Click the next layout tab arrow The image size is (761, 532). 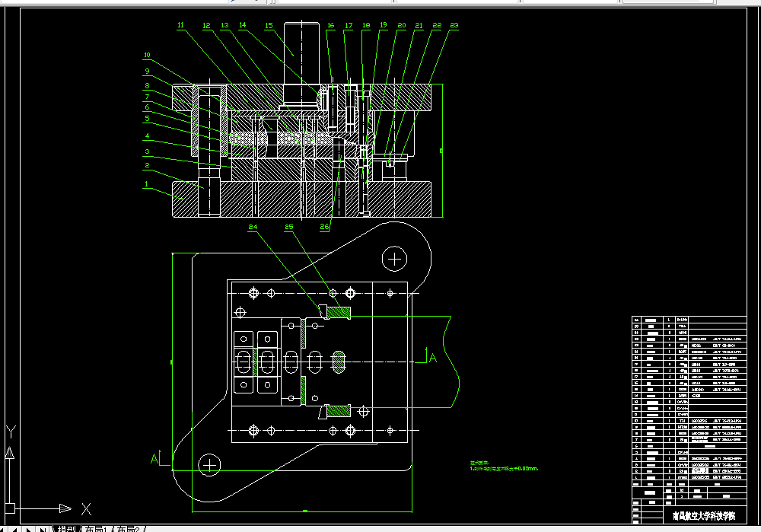29,529
